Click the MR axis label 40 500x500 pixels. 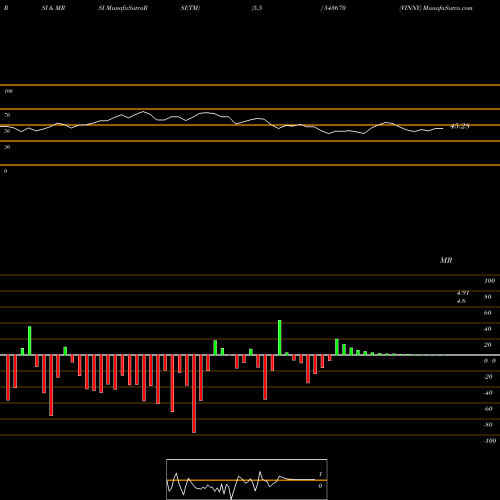coord(488,329)
